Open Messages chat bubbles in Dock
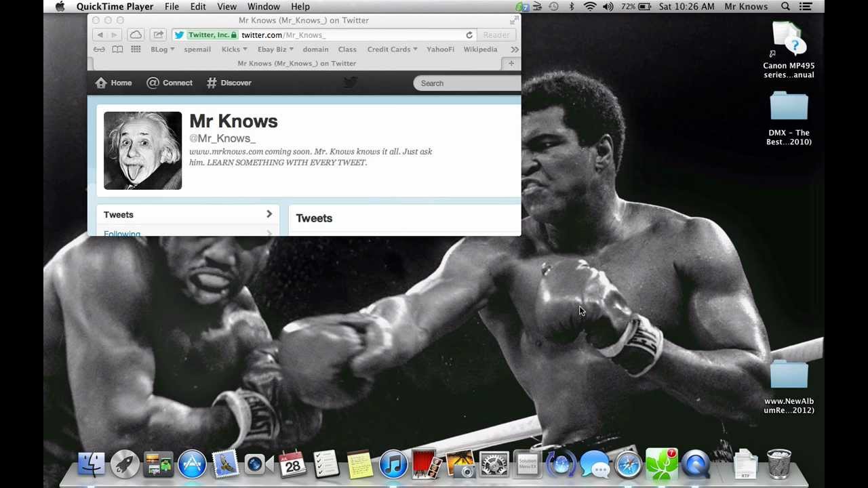 595,465
